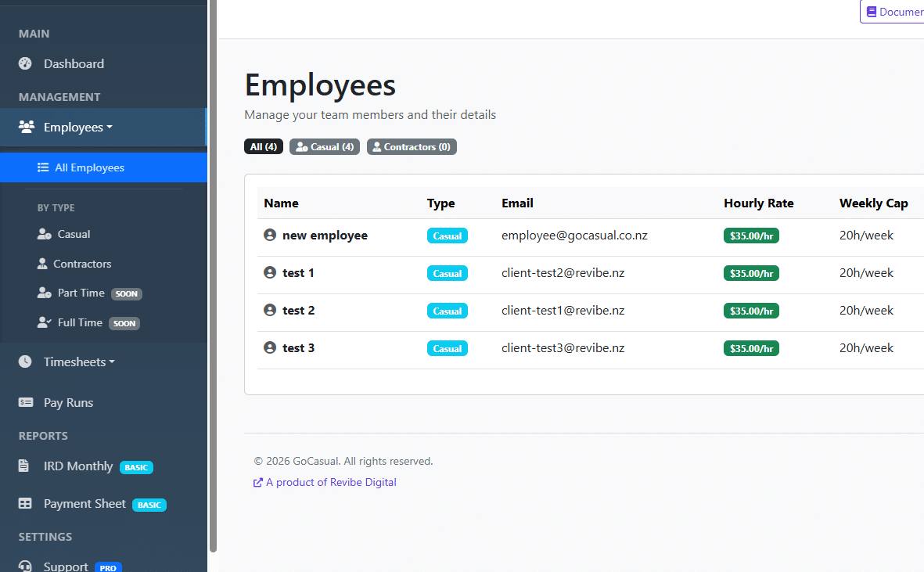
Task: Click the green $35.00/hr badge for test 2
Action: pyautogui.click(x=751, y=310)
